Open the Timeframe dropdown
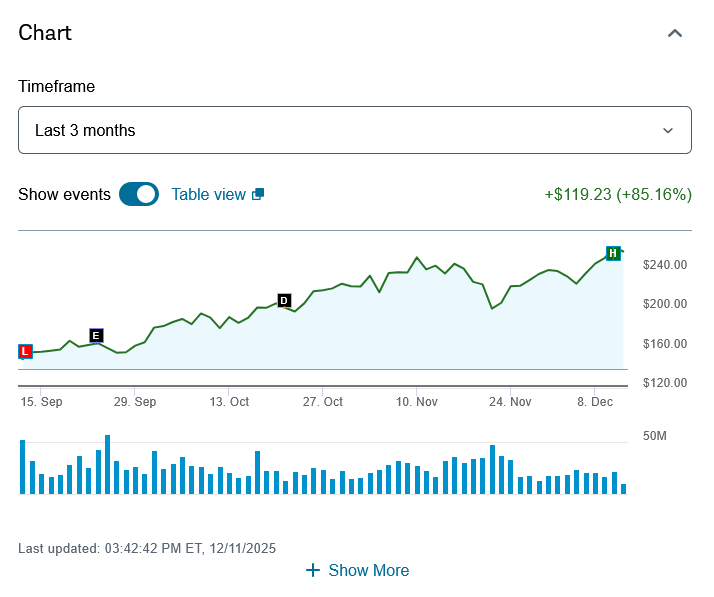Viewport: 714px width, 597px height. pos(354,130)
